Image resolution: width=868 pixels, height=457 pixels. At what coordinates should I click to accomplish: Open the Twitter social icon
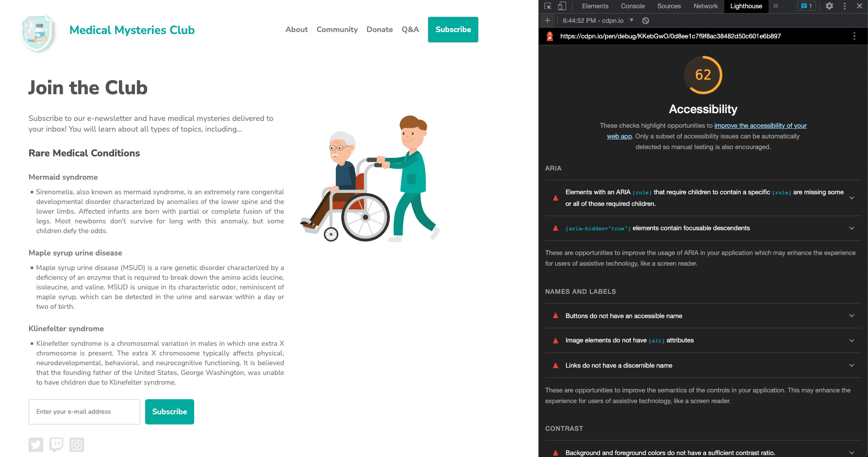(x=36, y=444)
